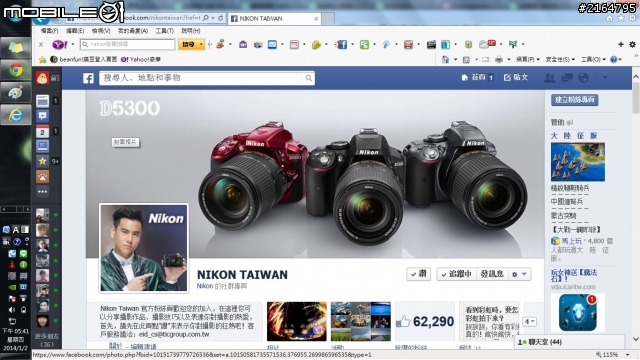Open Facebook friend requests icon
640x360 pixels.
(549, 78)
